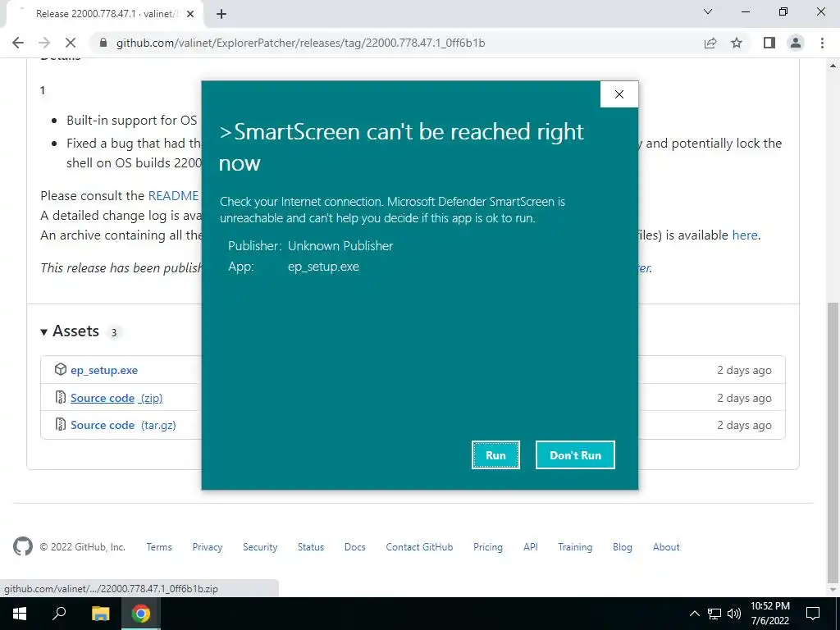Open Security in the footer
The width and height of the screenshot is (840, 630).
coord(260,547)
